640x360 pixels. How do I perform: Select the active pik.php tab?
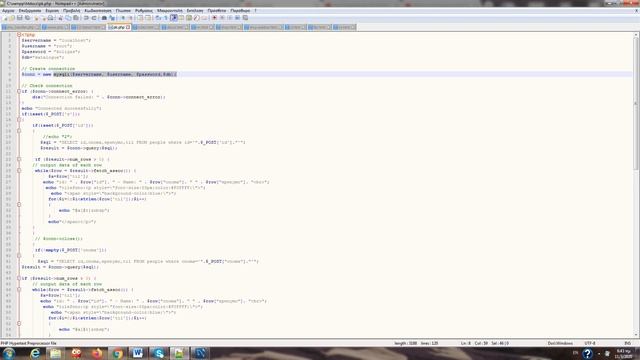(118, 27)
